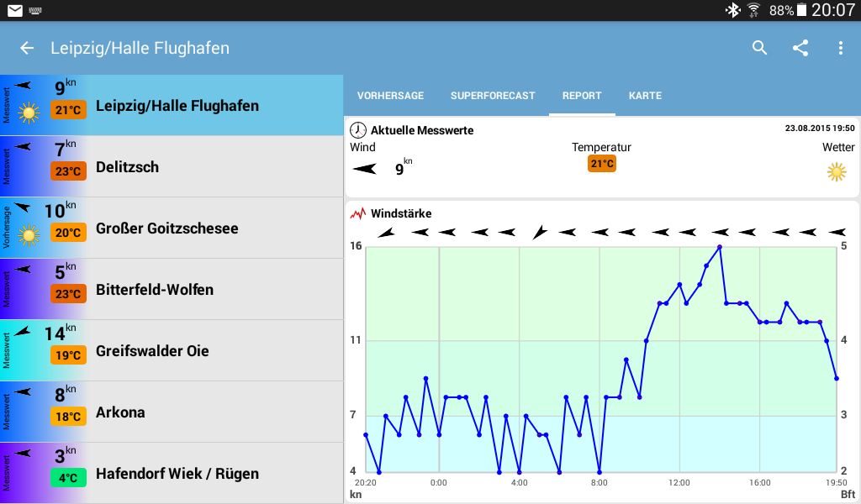
Task: Tap the last wind direction arrow above chart
Action: (837, 233)
